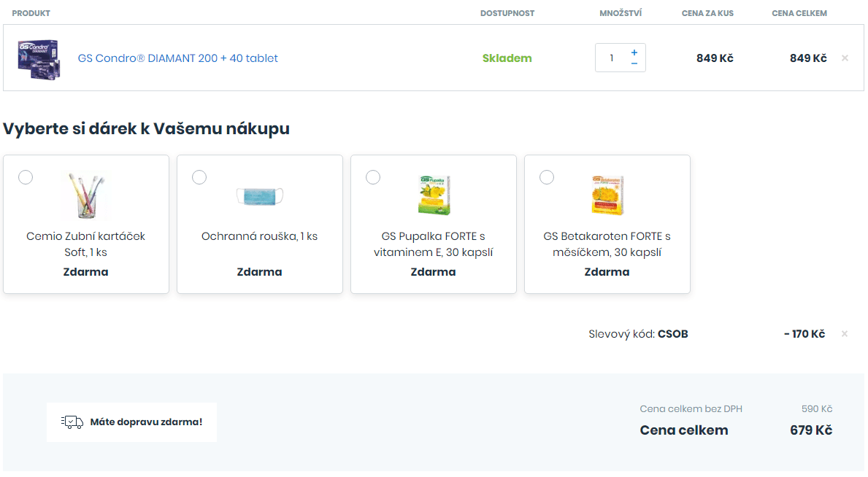Viewport: 868px width, 477px height.
Task: Click Zdarma under Cemio Zubní kartáček
Action: (x=86, y=272)
